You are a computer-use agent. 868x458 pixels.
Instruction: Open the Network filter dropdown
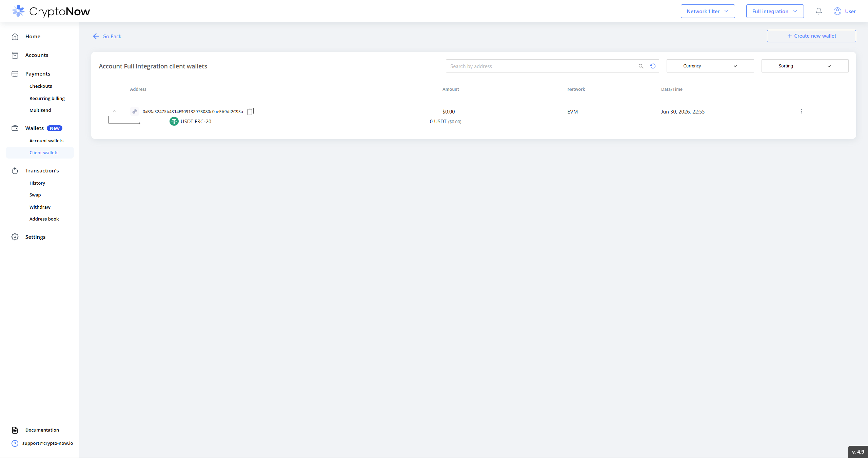tap(708, 11)
